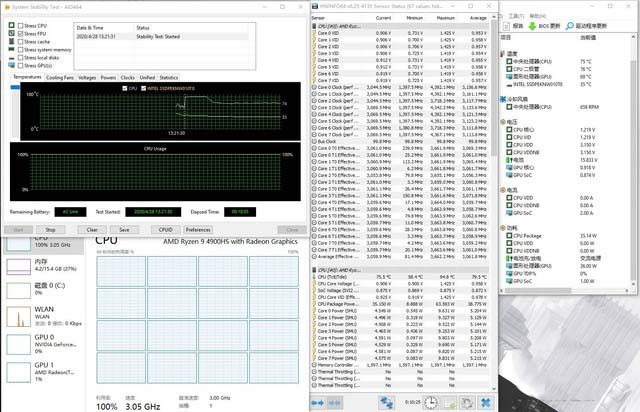
Task: Click the HWiNFO settings configure icon
Action: click(467, 403)
